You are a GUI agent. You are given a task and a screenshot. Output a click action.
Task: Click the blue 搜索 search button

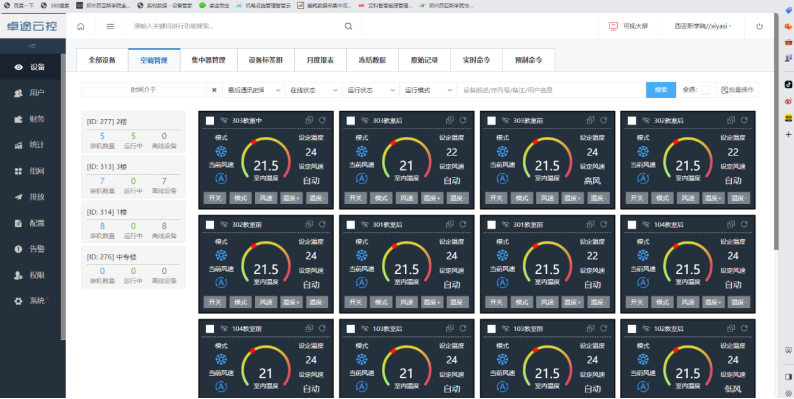point(661,90)
